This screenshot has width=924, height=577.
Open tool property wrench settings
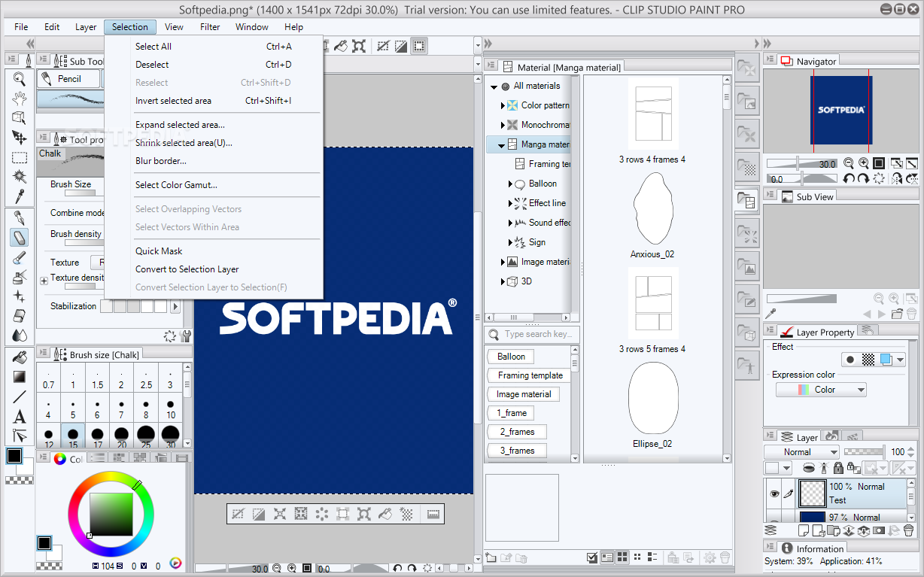point(186,336)
